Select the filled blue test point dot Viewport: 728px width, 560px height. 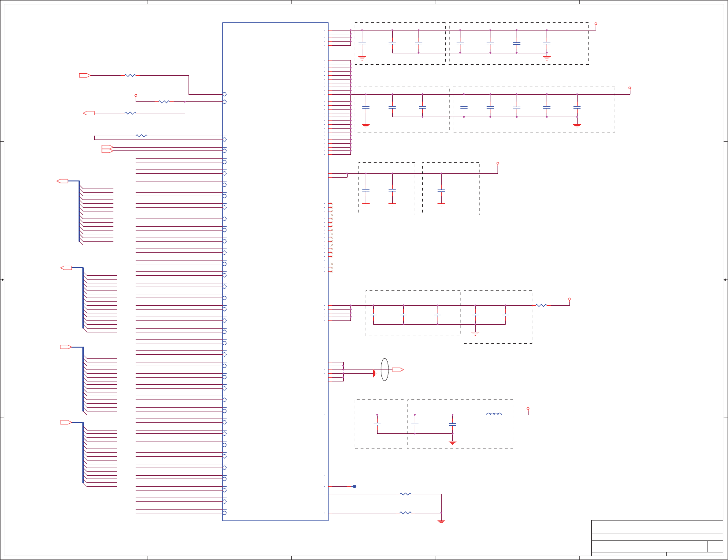click(x=355, y=487)
